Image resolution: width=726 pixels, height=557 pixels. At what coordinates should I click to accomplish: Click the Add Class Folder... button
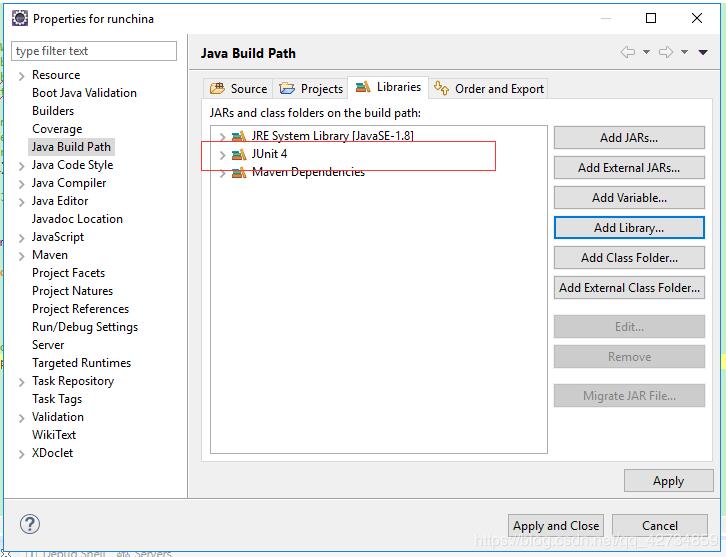(x=629, y=257)
